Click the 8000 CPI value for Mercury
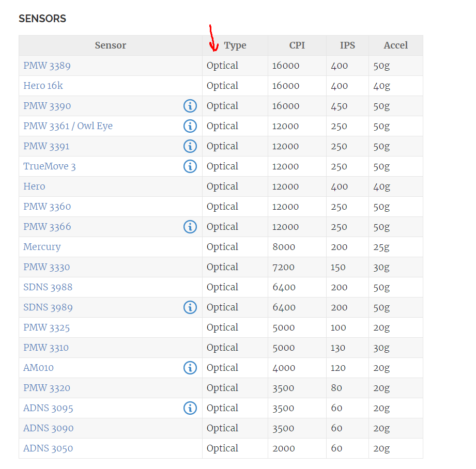The width and height of the screenshot is (476, 469). tap(284, 247)
